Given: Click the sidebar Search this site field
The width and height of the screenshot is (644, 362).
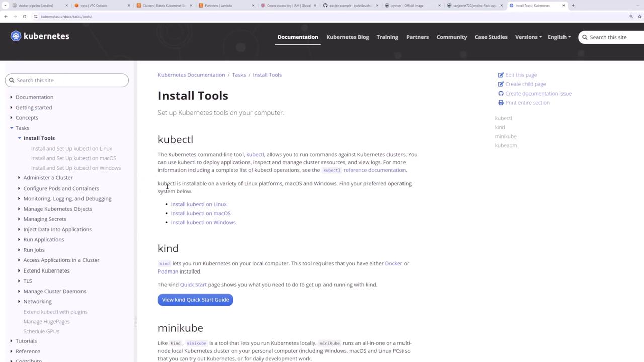Looking at the screenshot, I should point(67,80).
